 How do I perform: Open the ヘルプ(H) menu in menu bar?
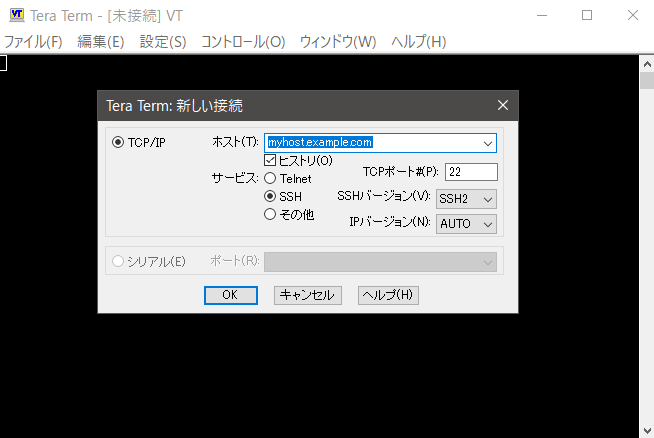point(418,42)
